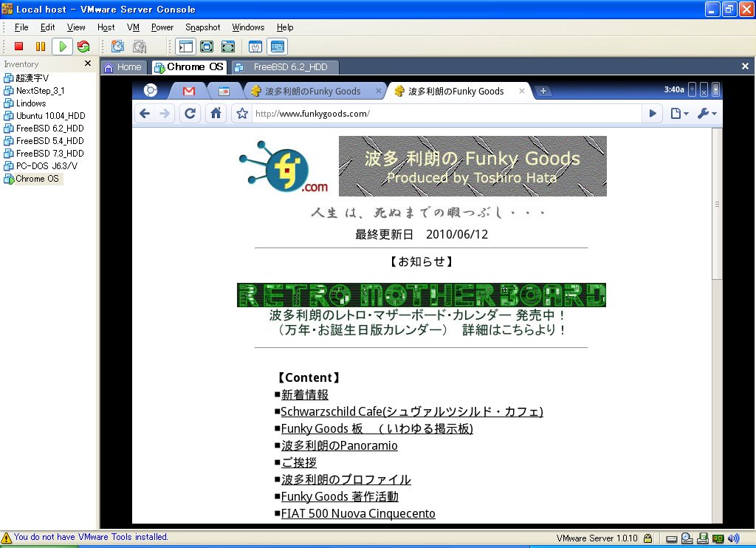Go back in the Chrome browser

click(x=145, y=113)
